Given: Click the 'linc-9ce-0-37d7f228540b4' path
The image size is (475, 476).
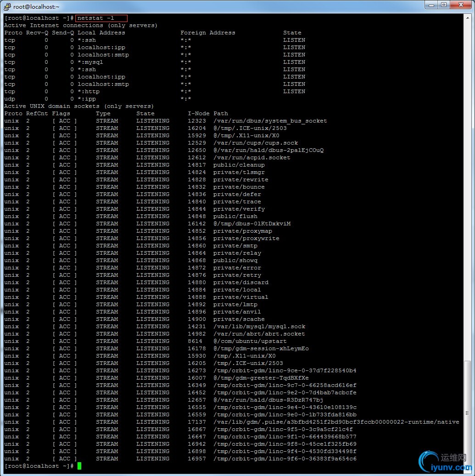Looking at the screenshot, I should click(285, 371).
